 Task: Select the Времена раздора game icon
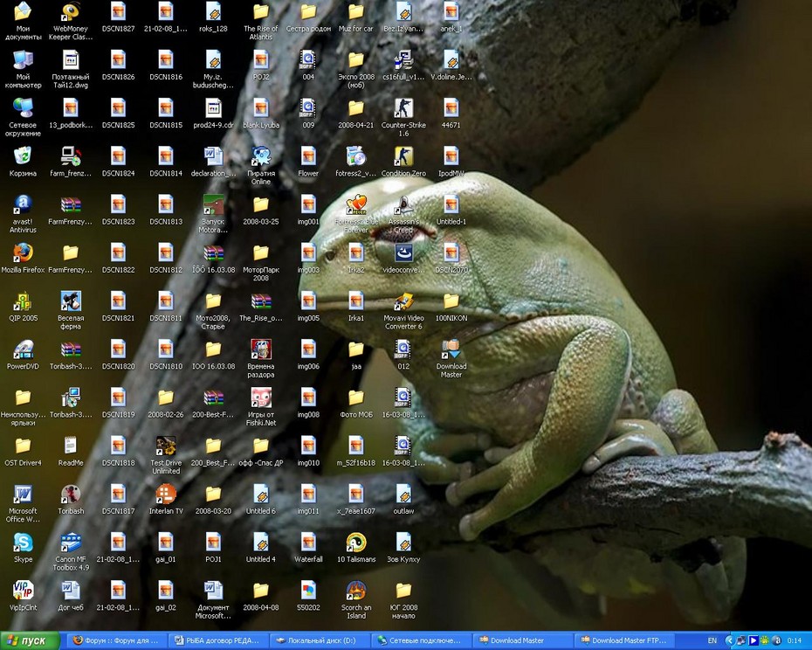click(x=261, y=359)
